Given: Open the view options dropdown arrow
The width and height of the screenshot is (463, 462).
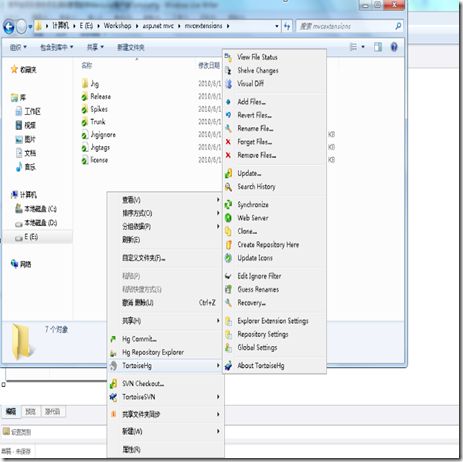Looking at the screenshot, I should pos(363,47).
